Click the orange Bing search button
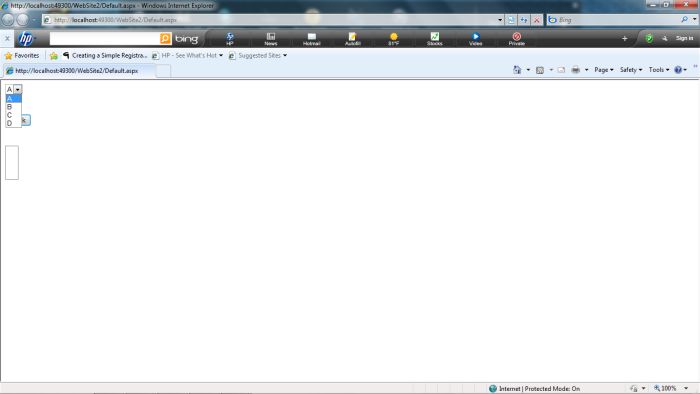The height and width of the screenshot is (394, 700). point(166,39)
